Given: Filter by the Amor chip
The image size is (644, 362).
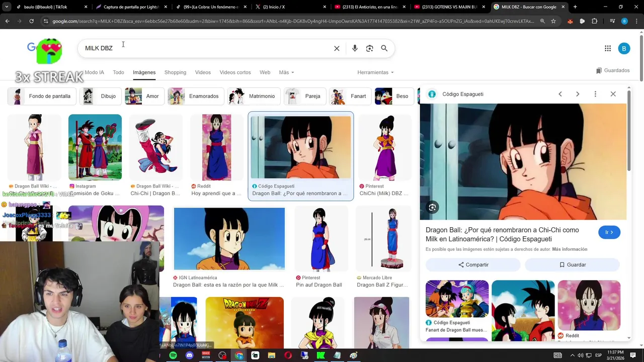Looking at the screenshot, I should click(x=144, y=96).
